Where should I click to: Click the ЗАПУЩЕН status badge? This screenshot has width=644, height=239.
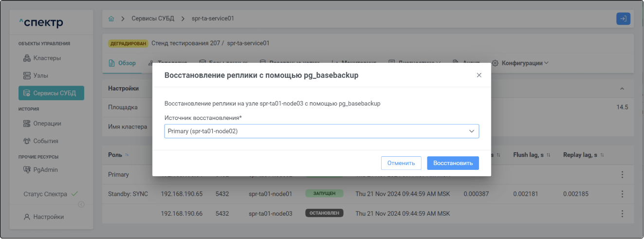324,194
